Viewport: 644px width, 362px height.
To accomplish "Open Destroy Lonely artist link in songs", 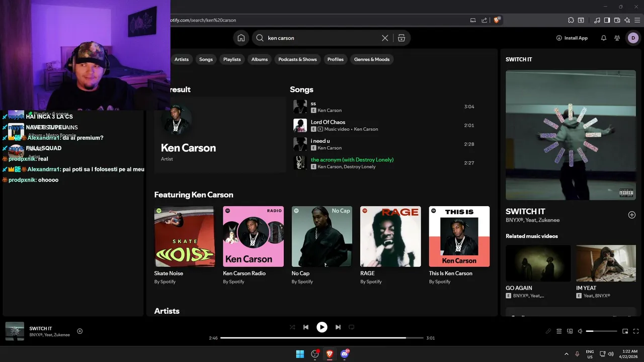I will click(360, 166).
